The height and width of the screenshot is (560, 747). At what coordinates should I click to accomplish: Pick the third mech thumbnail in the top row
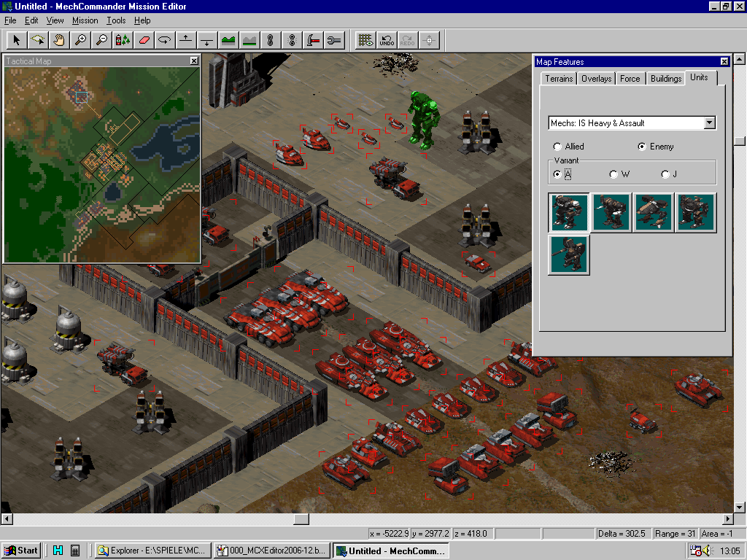(x=653, y=212)
